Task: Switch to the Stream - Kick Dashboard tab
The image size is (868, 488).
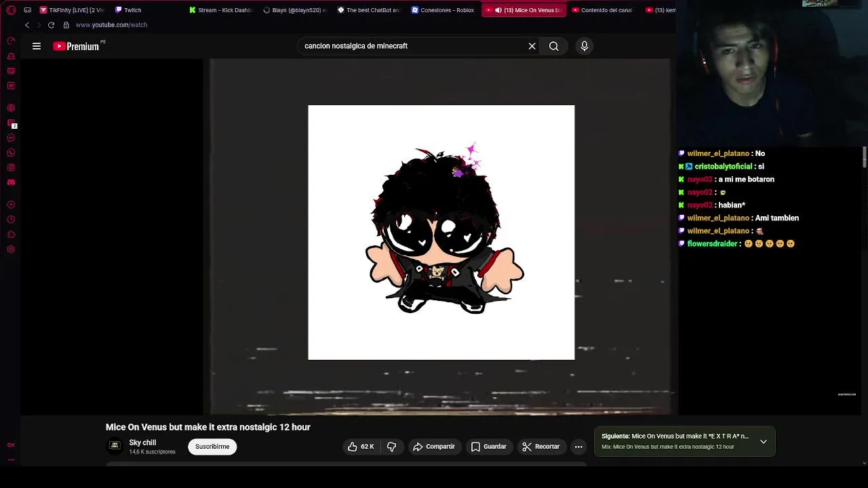Action: click(x=221, y=10)
